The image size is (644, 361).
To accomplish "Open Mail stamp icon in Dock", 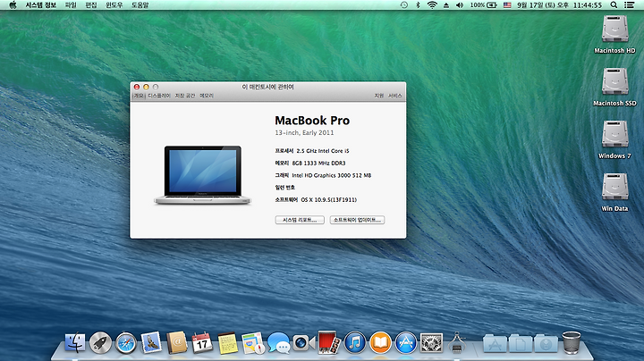I will tap(151, 343).
